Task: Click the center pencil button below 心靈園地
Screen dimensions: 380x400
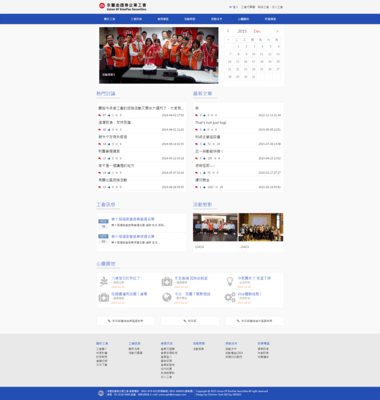Action: pyautogui.click(x=190, y=321)
